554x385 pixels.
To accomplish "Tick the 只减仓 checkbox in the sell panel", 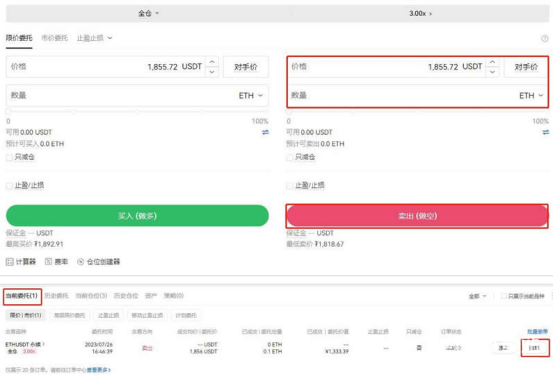I will click(x=290, y=158).
